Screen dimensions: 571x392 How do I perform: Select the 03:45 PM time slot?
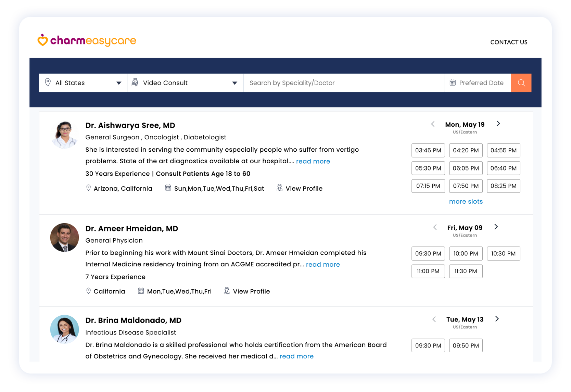coord(428,150)
